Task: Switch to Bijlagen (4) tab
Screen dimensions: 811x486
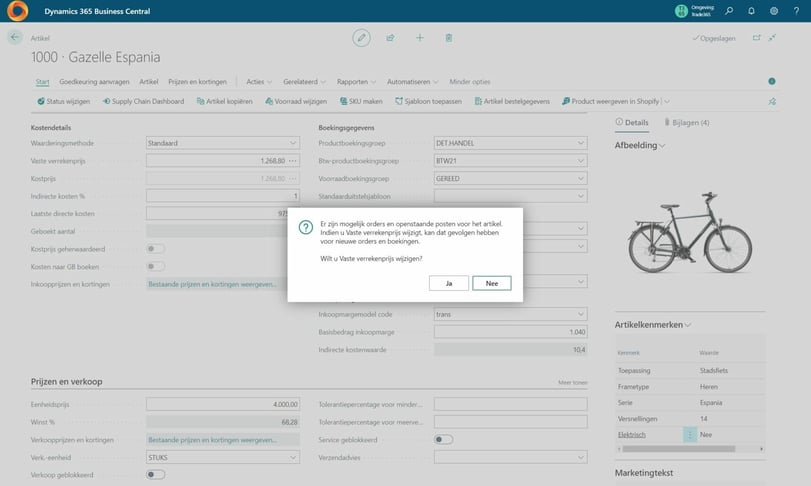Action: click(687, 123)
